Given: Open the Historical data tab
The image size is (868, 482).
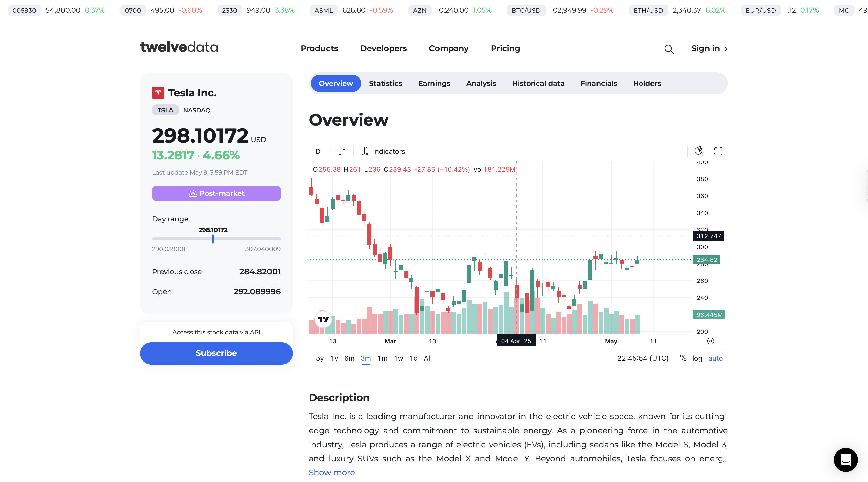Looking at the screenshot, I should (x=538, y=83).
